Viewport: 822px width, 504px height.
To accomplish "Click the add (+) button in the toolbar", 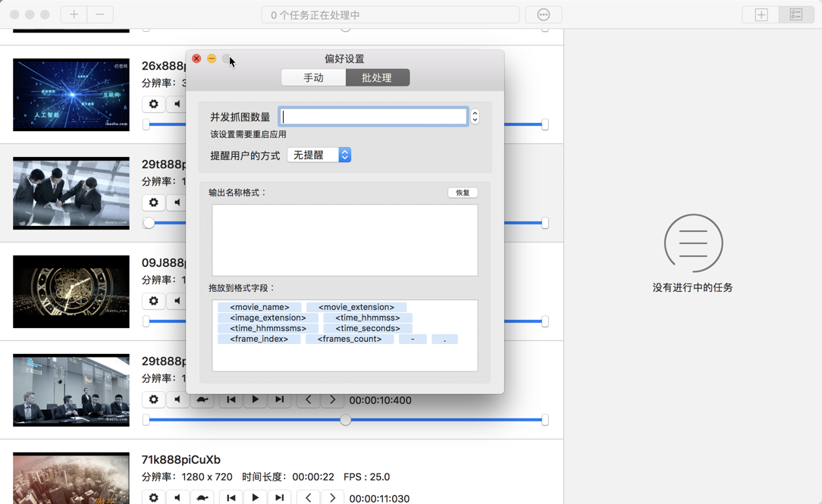I will (x=74, y=14).
